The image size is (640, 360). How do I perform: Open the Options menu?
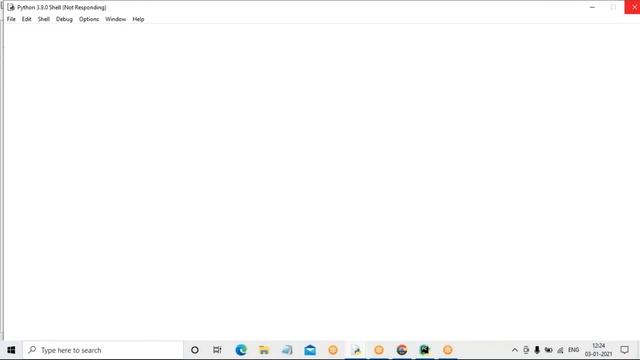(89, 19)
